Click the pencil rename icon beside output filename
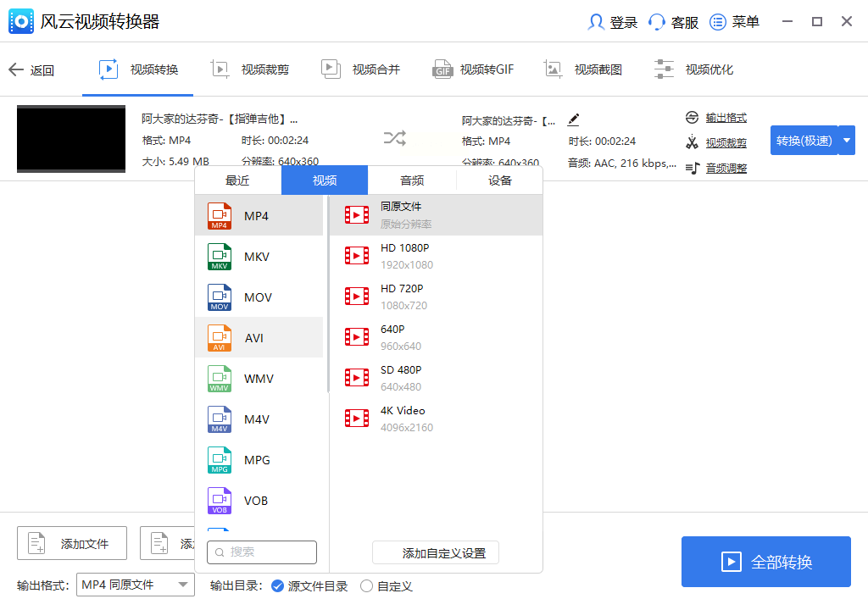 [574, 119]
